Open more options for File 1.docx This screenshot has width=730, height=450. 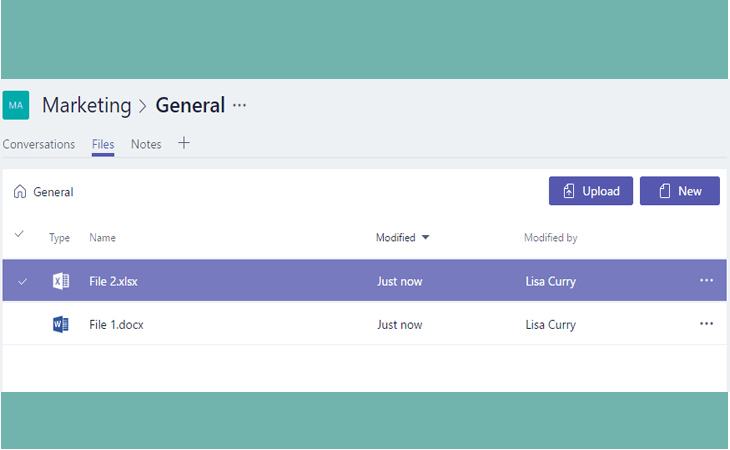coord(706,323)
